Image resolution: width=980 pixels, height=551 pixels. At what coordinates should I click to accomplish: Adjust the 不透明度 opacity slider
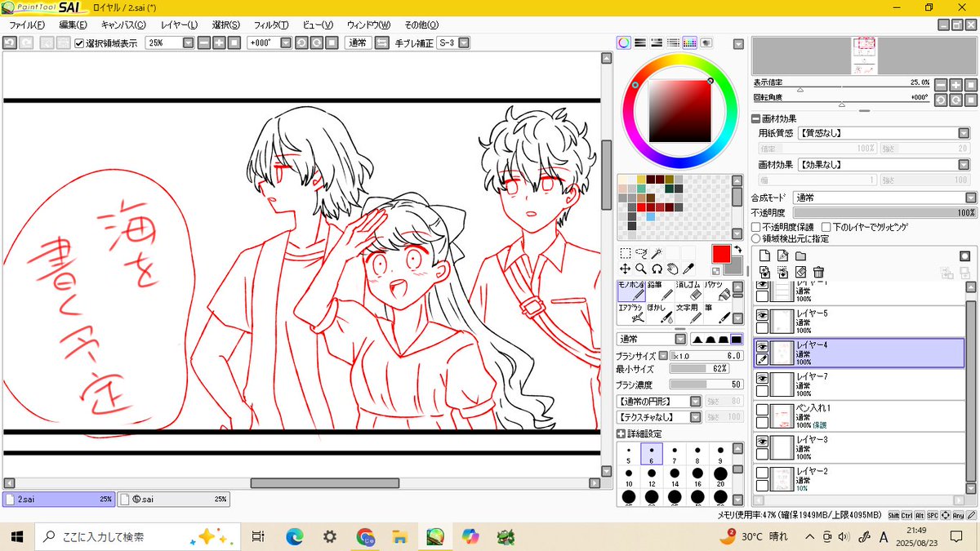point(884,212)
